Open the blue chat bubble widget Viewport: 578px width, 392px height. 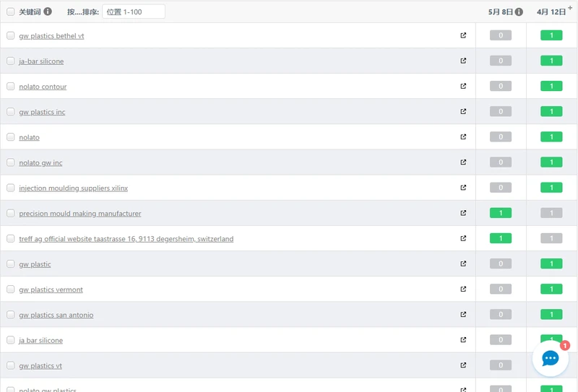point(551,358)
